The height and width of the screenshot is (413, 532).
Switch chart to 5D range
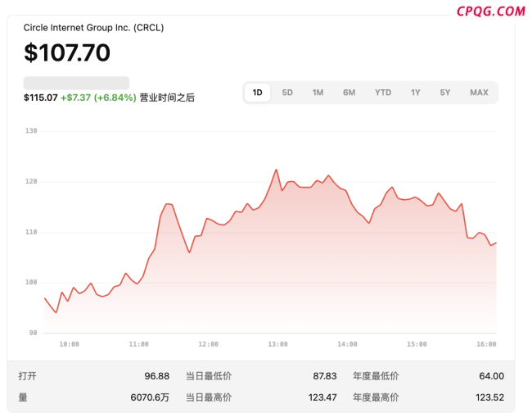[287, 93]
